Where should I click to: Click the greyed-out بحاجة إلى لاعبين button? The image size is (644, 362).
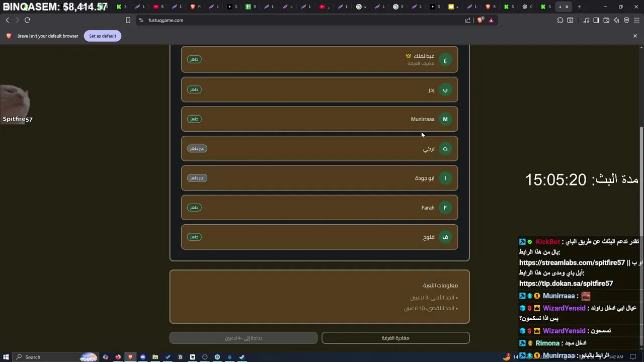[x=244, y=338]
